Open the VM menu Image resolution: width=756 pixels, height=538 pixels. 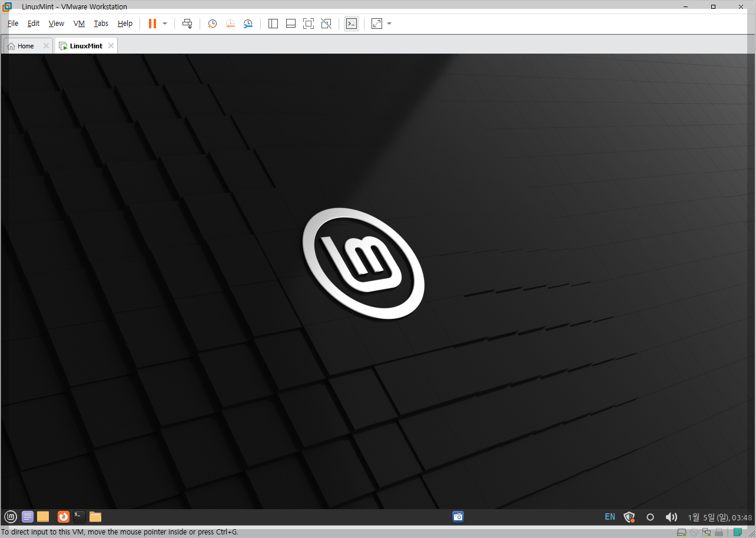coord(79,24)
